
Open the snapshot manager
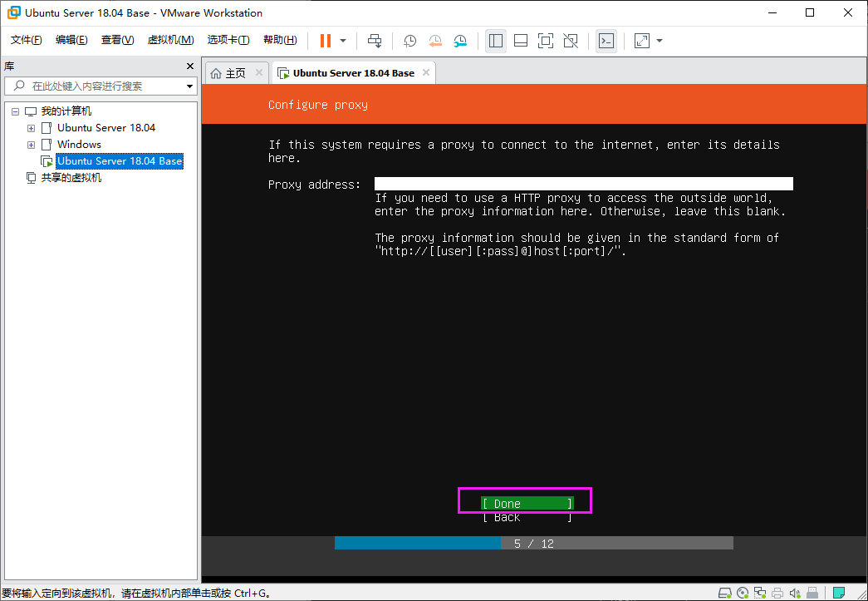click(x=460, y=41)
